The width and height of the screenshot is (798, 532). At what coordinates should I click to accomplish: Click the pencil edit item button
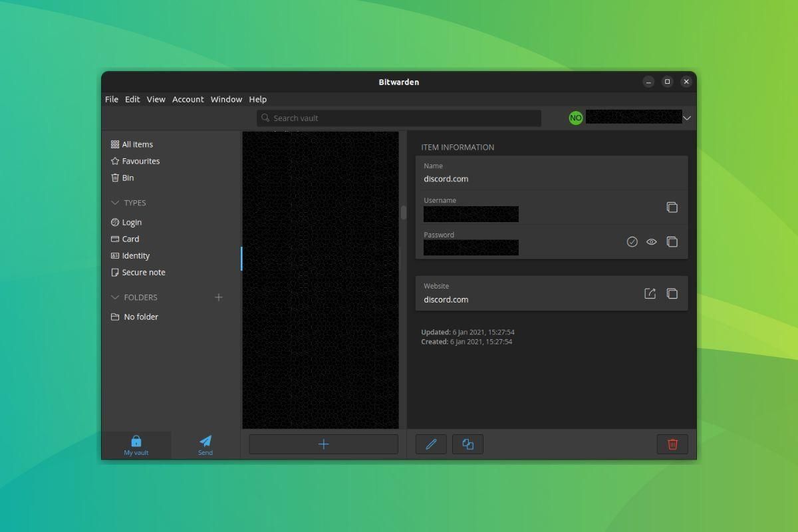click(x=431, y=444)
